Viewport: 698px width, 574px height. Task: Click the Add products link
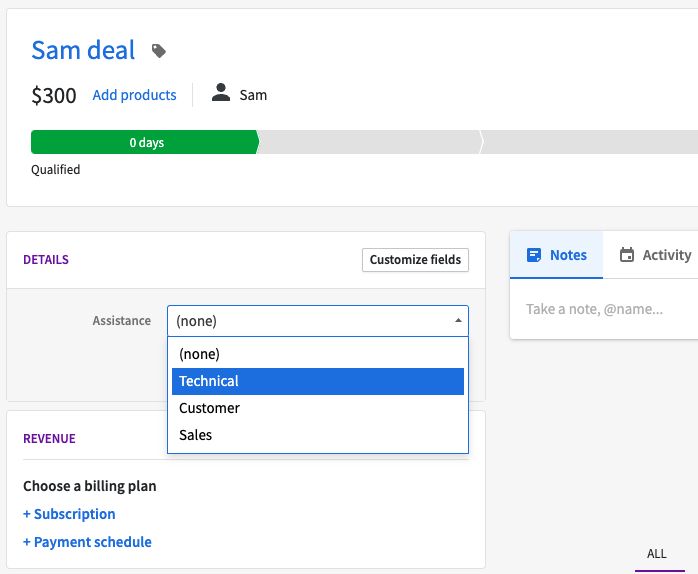(134, 95)
